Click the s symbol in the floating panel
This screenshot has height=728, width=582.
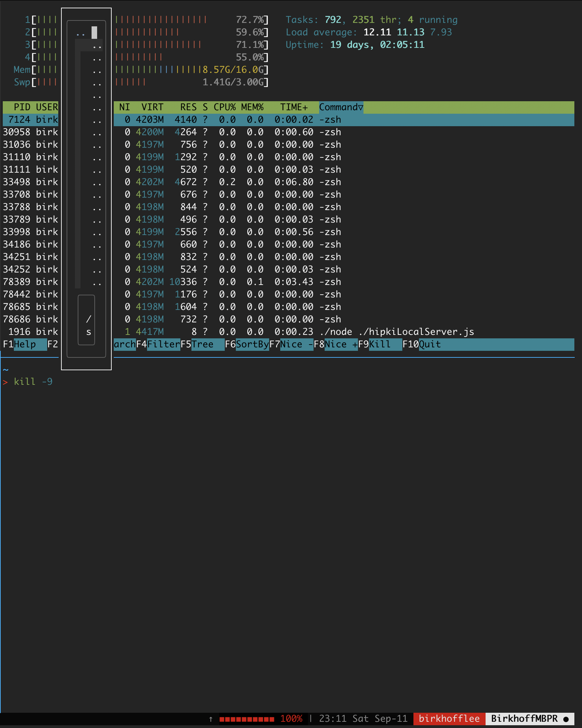coord(88,332)
